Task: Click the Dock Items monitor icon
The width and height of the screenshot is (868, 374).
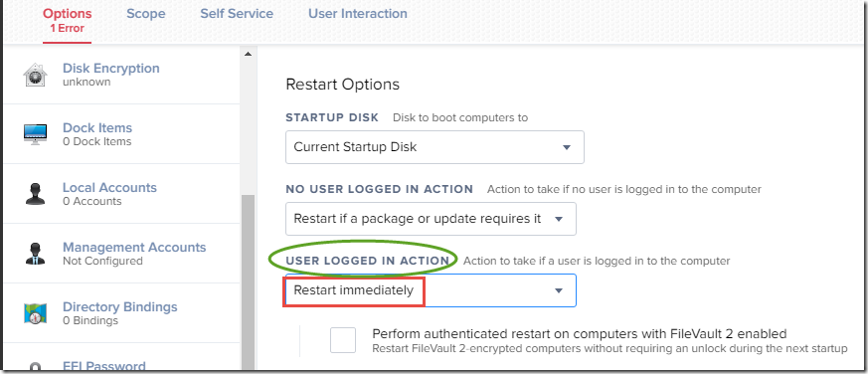Action: [36, 134]
